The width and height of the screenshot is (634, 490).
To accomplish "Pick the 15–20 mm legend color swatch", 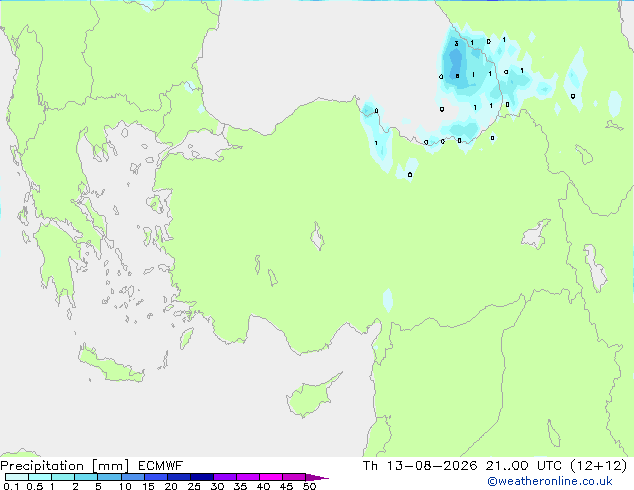I will click(x=155, y=477).
